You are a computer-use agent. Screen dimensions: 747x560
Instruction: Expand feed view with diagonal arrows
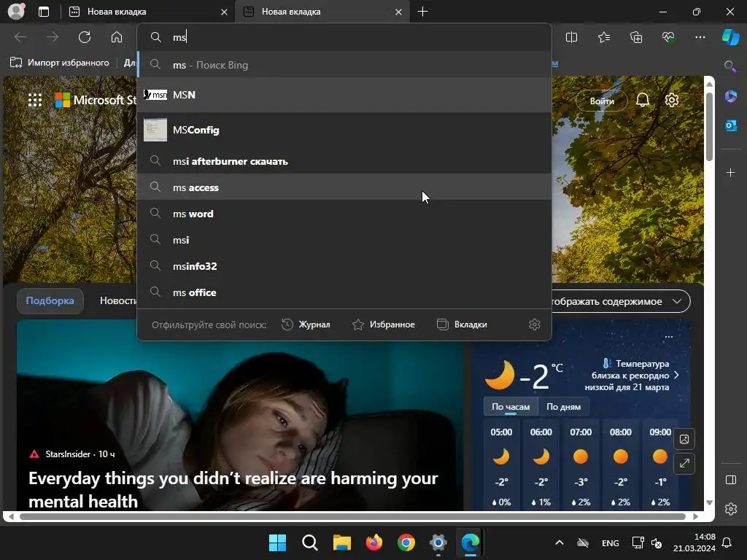684,463
